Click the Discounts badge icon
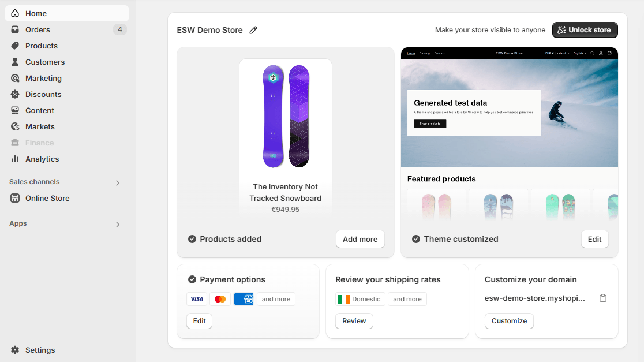This screenshot has height=362, width=644. (x=15, y=94)
